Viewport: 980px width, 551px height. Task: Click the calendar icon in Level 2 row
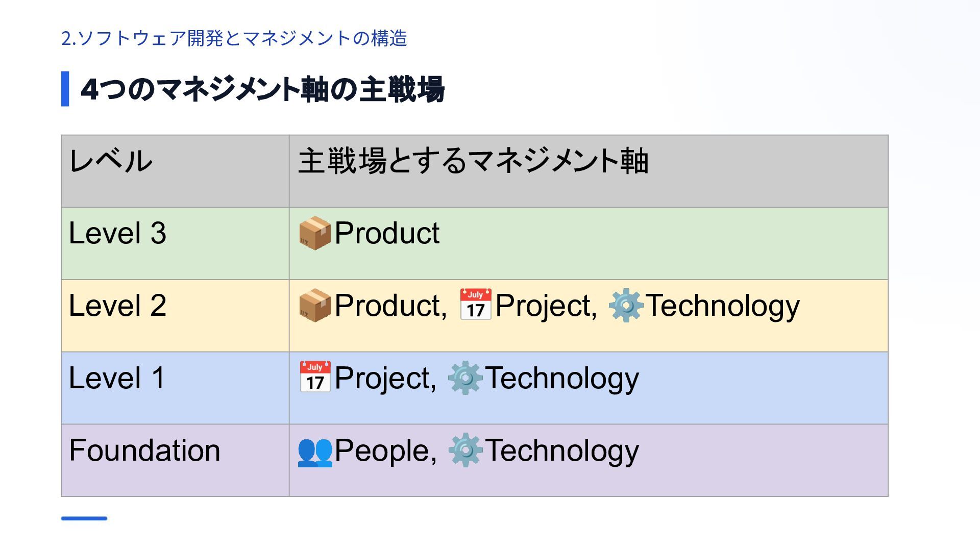[475, 305]
